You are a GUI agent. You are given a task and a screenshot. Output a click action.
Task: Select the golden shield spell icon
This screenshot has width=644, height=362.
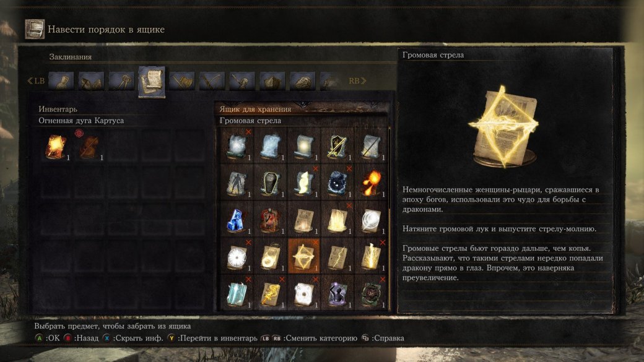(x=337, y=145)
